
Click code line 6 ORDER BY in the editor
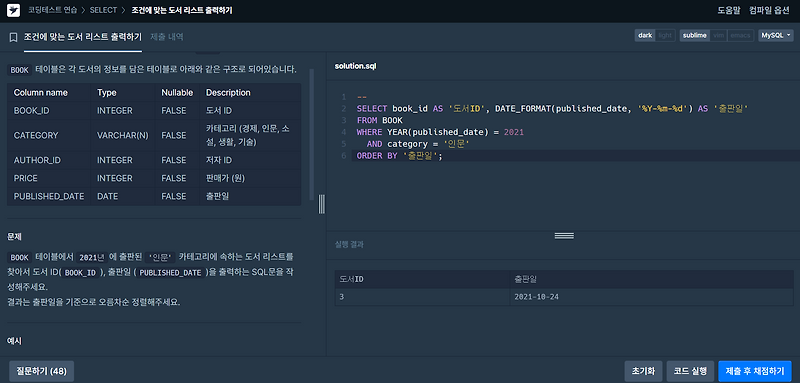[399, 156]
